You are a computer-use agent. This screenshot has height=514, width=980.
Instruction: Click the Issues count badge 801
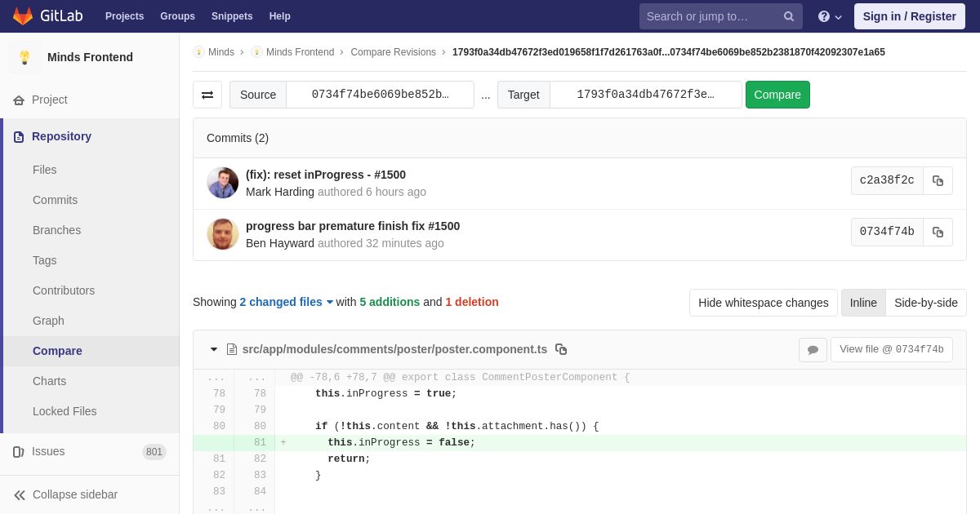pos(154,452)
